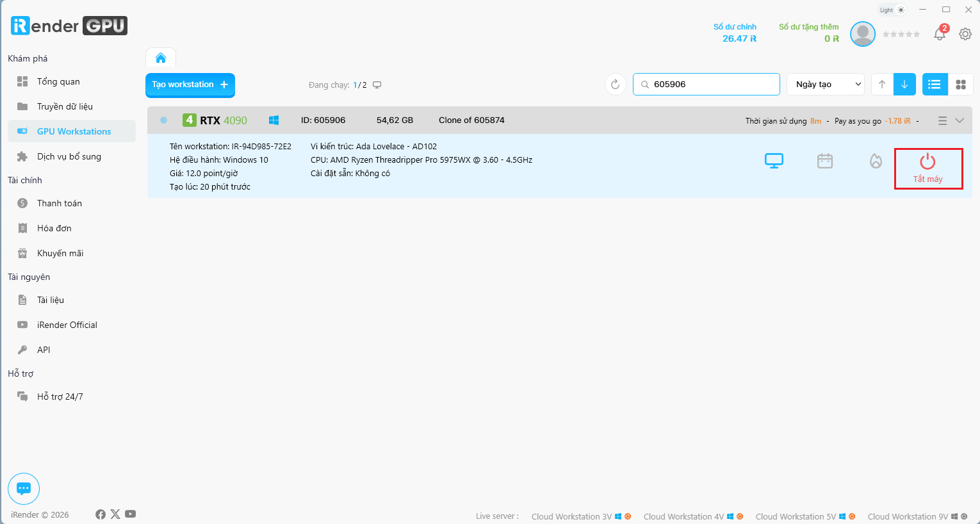Click the Cloud Workstation 9V server status

tap(917, 516)
